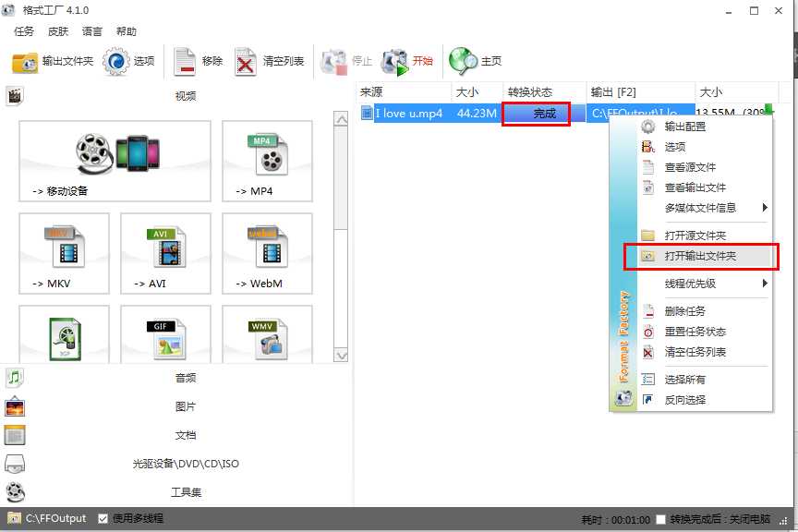Viewport: 798px width, 532px height.
Task: Choose the -> AVI format tile
Action: (x=165, y=253)
